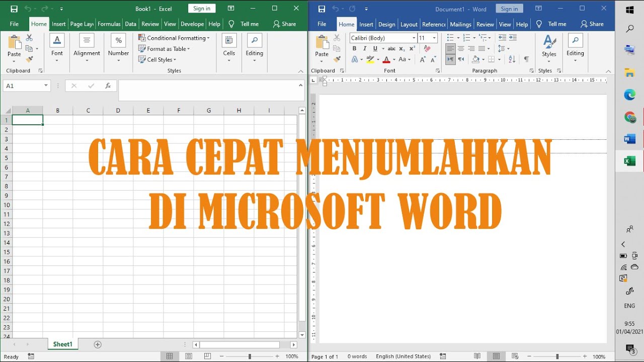The height and width of the screenshot is (362, 644).
Task: Toggle Bold formatting in Word
Action: click(x=354, y=49)
